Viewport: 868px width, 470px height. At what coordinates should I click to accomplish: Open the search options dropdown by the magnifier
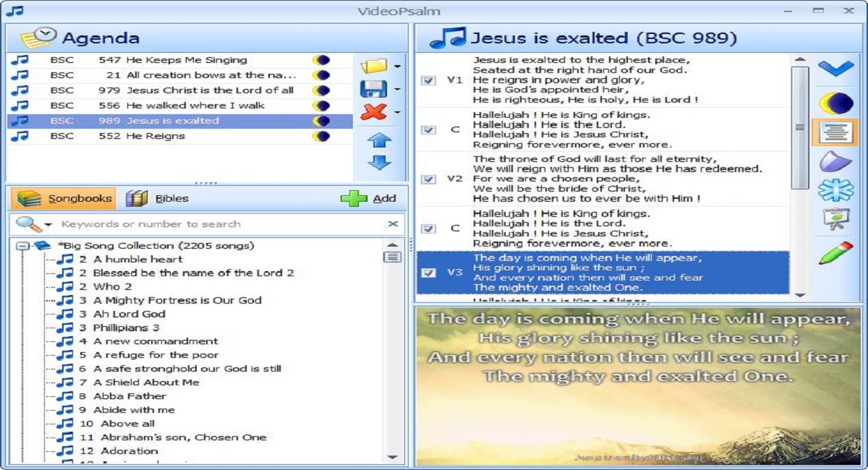48,224
